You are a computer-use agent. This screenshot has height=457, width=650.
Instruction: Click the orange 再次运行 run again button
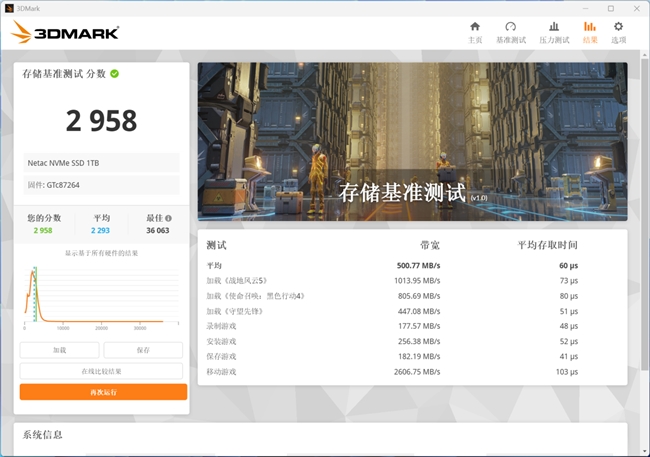(103, 392)
